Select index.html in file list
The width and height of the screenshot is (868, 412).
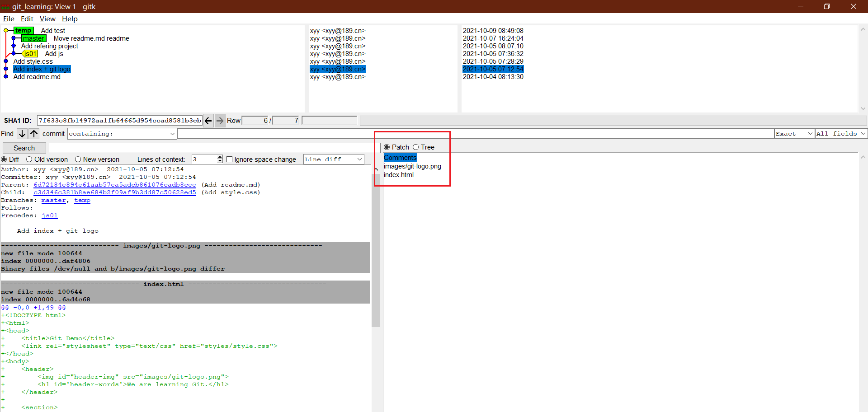pos(399,175)
